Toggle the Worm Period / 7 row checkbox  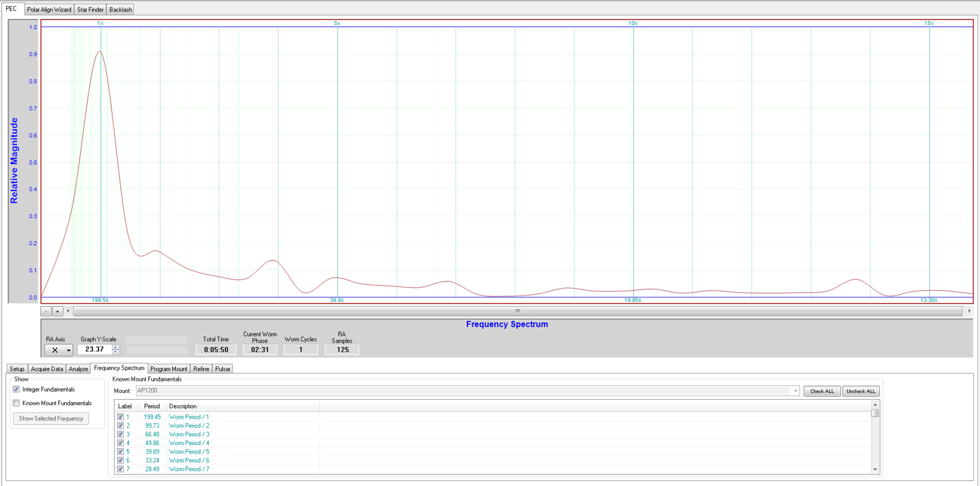coord(120,469)
